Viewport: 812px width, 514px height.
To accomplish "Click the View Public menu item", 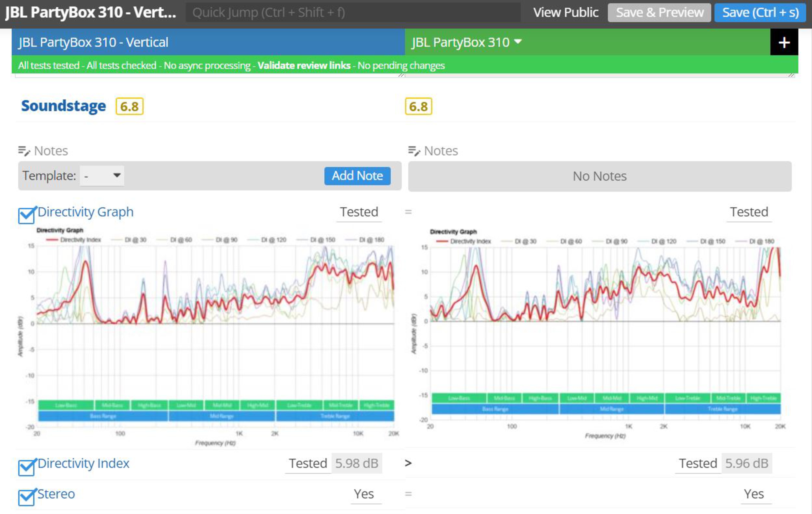I will coord(565,13).
